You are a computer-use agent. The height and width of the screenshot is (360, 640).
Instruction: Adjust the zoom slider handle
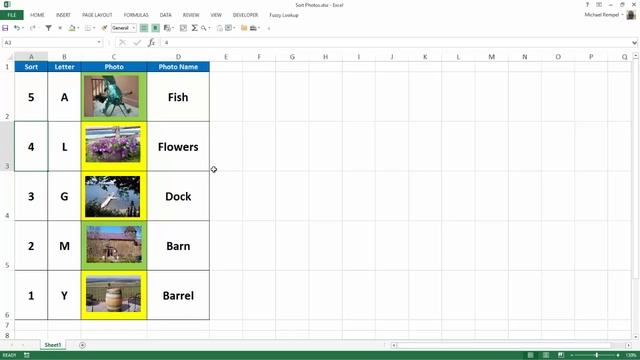pos(596,356)
